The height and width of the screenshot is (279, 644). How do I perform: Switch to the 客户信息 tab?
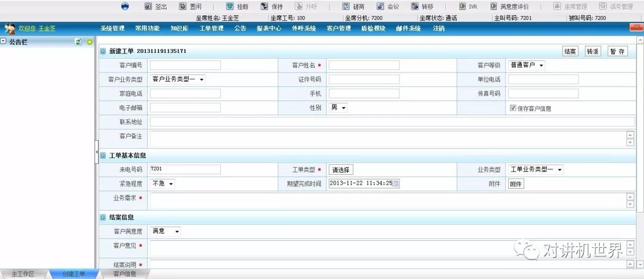pos(124,274)
